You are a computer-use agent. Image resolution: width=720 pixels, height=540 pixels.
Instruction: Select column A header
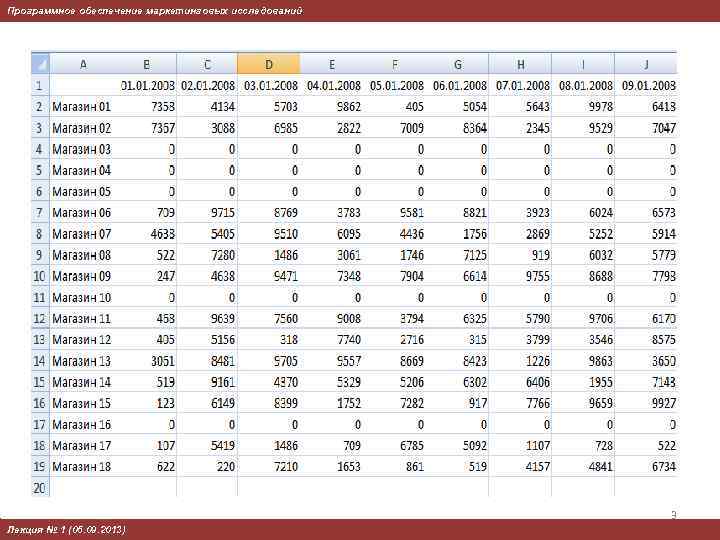pos(83,64)
